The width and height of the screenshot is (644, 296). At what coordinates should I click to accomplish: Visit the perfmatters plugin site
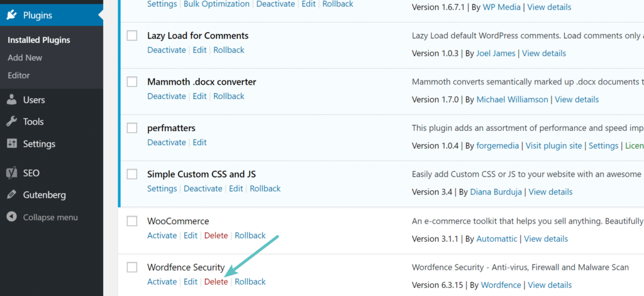[x=553, y=145]
